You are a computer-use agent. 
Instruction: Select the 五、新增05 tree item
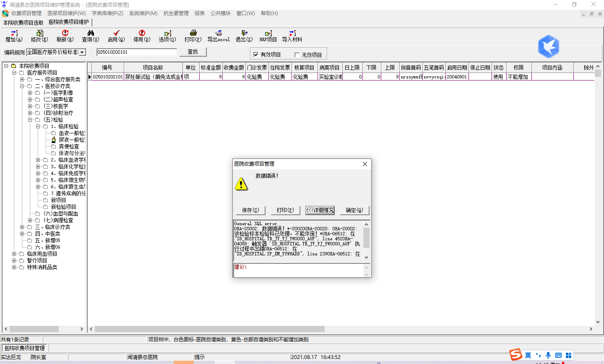tap(48, 240)
